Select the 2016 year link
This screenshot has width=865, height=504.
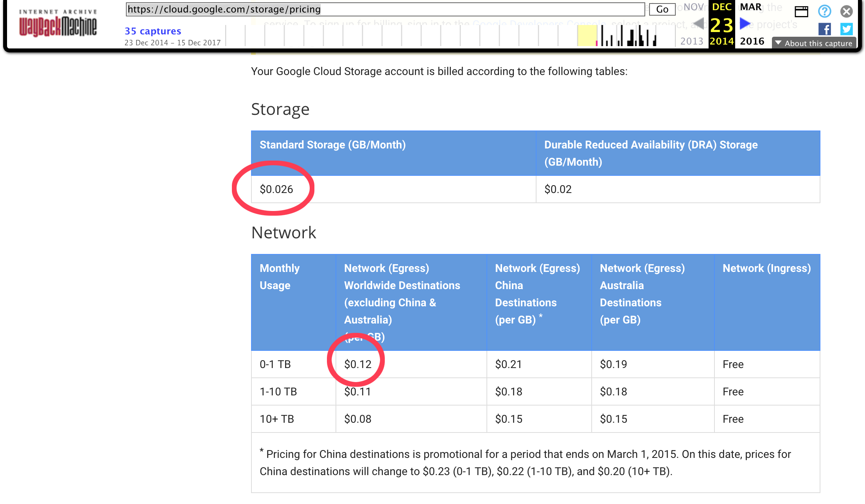click(752, 41)
